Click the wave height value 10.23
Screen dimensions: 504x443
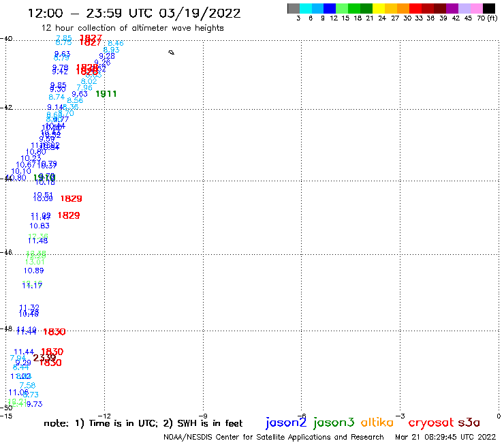tap(31, 158)
